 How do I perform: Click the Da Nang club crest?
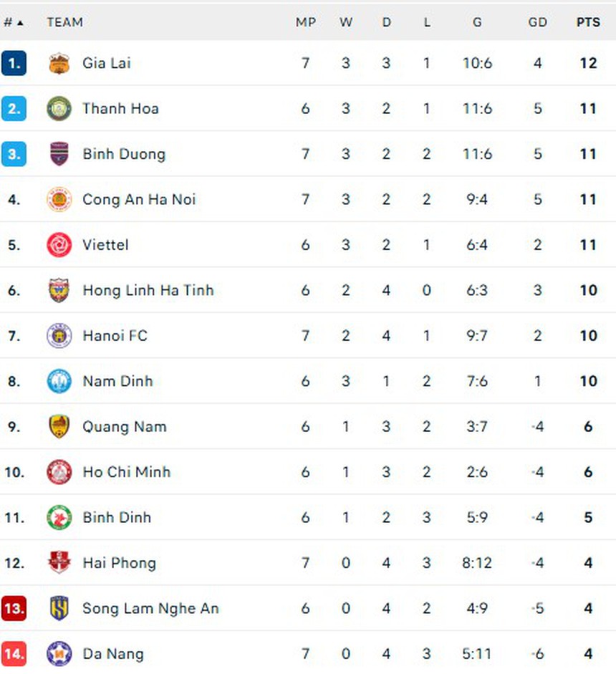pyautogui.click(x=59, y=653)
